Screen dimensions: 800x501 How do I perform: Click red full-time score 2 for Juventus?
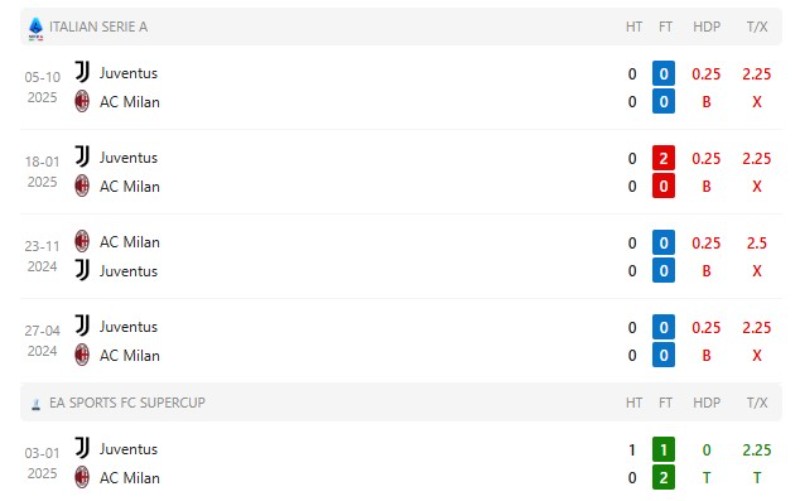click(665, 158)
